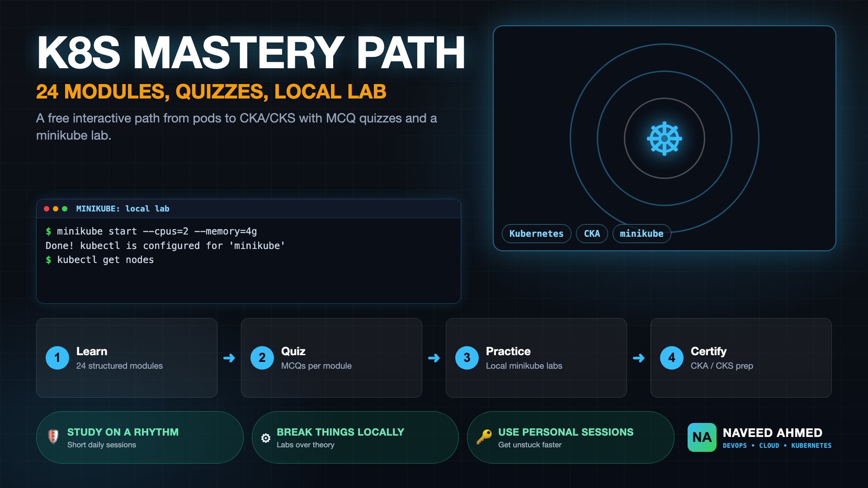Viewport: 868px width, 488px height.
Task: Click the key icon beside Use Personal Sessions
Action: coord(484,437)
